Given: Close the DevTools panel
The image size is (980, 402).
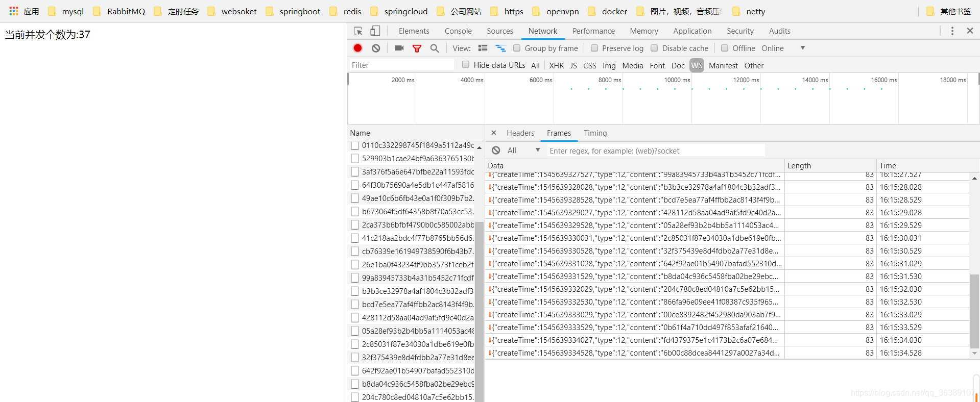Looking at the screenshot, I should 970,31.
